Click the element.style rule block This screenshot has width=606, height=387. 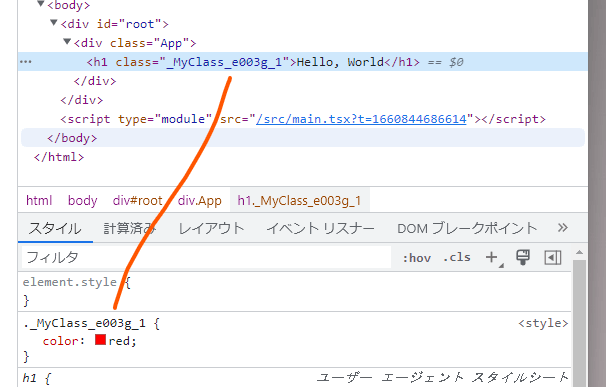click(x=294, y=292)
